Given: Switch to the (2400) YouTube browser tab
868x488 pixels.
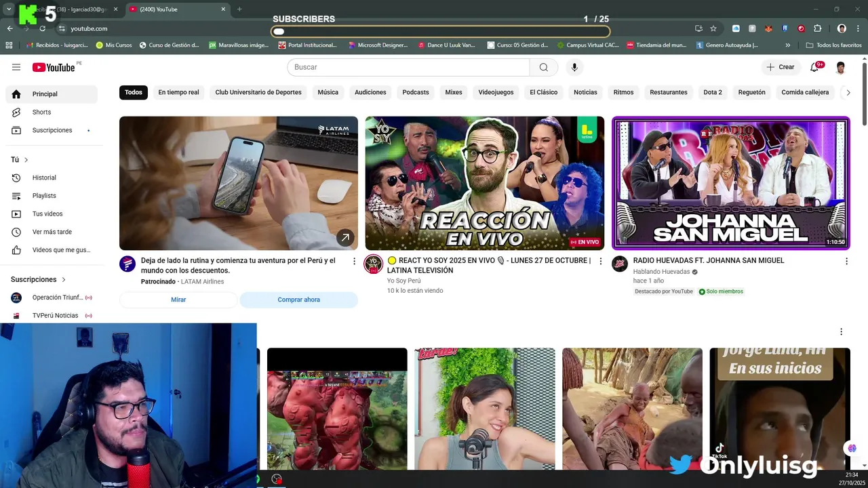Looking at the screenshot, I should (176, 9).
